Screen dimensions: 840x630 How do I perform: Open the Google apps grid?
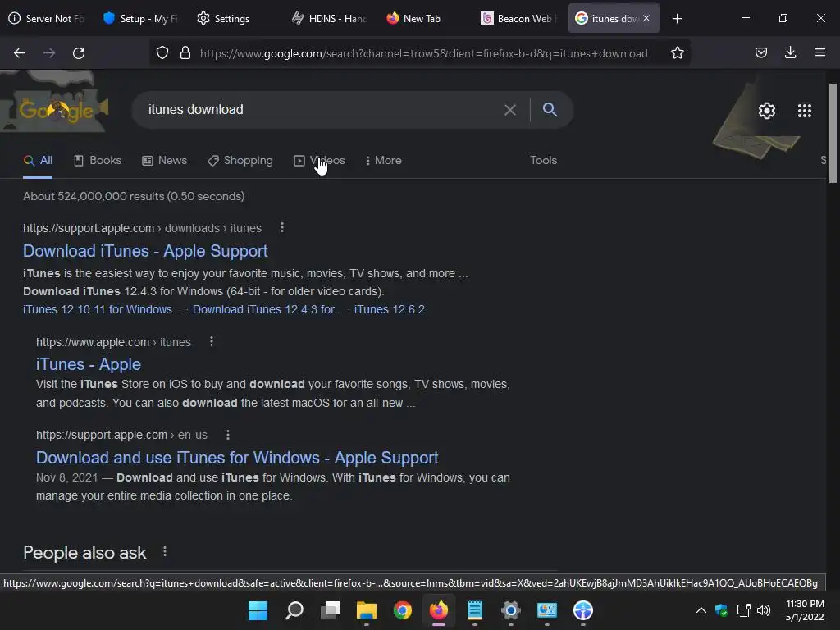click(805, 111)
